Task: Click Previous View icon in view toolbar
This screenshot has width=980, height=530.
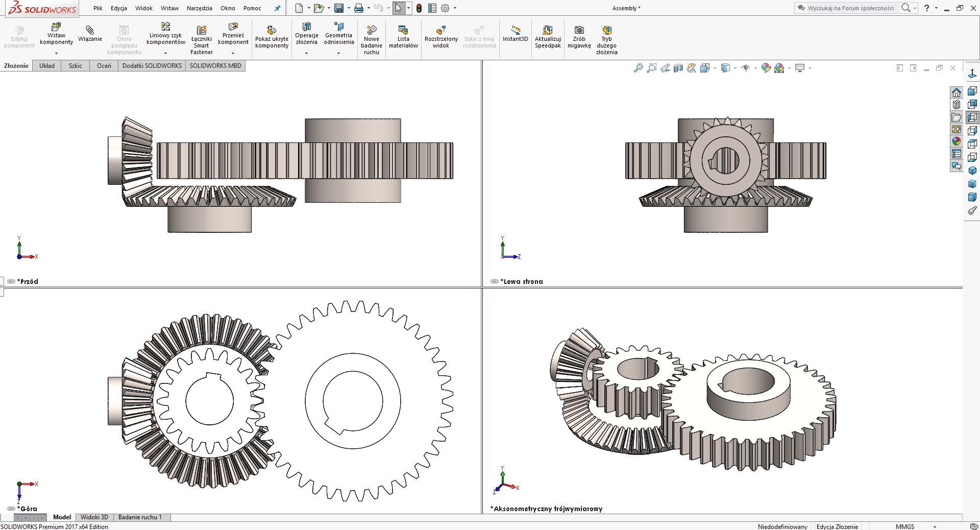Action: 665,68
